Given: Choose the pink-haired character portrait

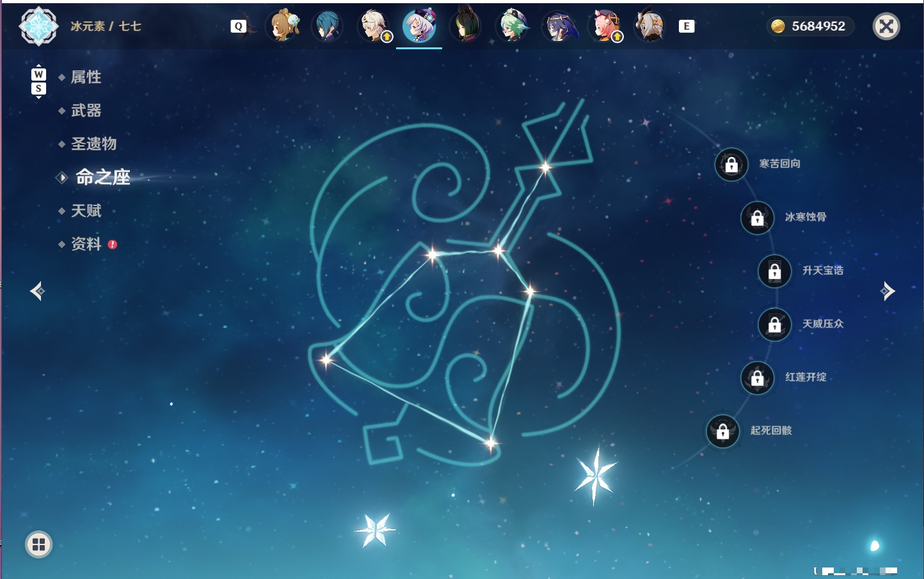Looking at the screenshot, I should click(x=605, y=26).
